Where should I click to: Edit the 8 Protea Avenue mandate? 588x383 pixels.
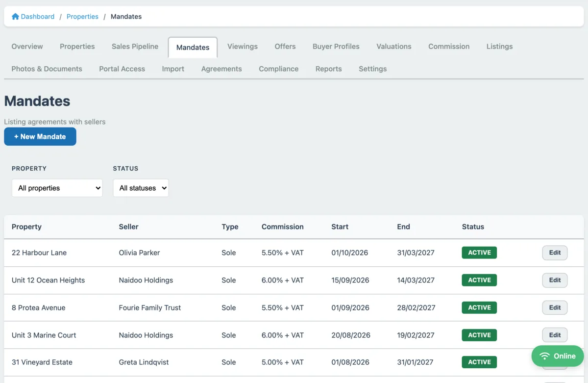(x=555, y=308)
